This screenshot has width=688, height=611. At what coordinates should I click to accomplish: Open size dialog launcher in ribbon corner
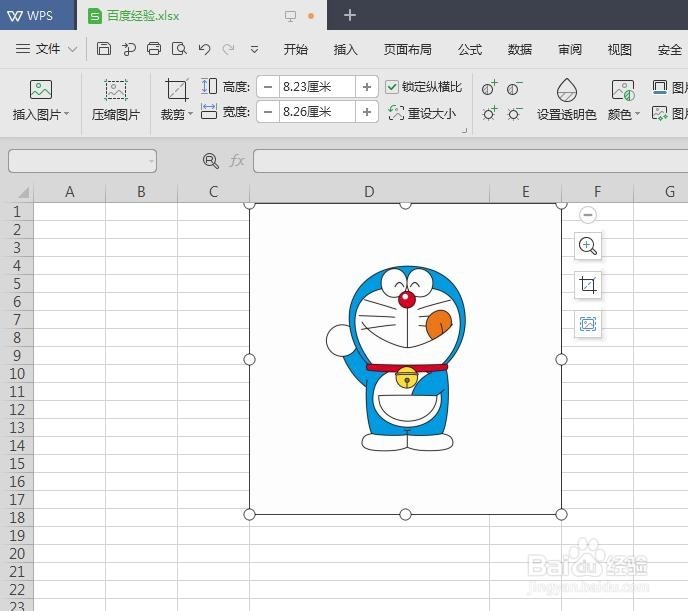465,130
